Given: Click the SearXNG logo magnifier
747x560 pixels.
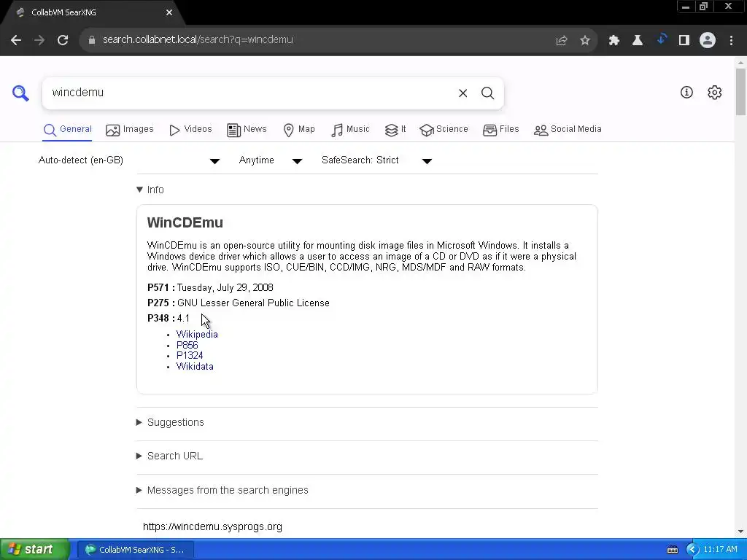Looking at the screenshot, I should (x=20, y=93).
